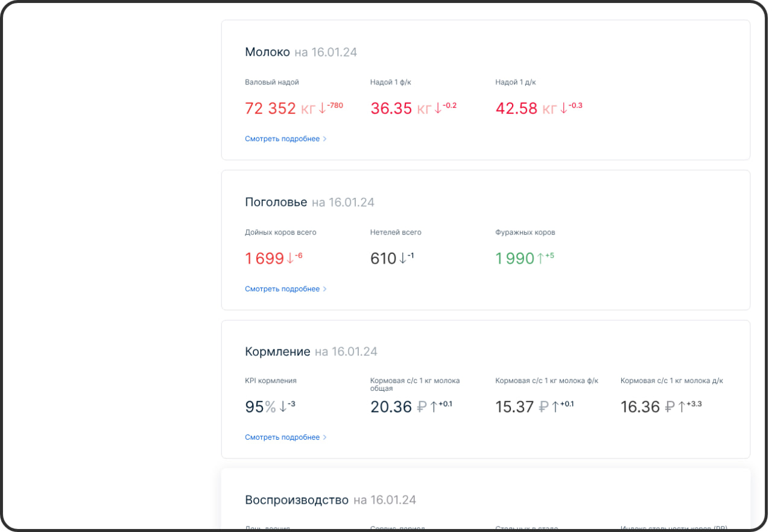The width and height of the screenshot is (772, 532).
Task: Click the chevron after Смотреть подробнее in Поголовье
Action: (x=325, y=289)
